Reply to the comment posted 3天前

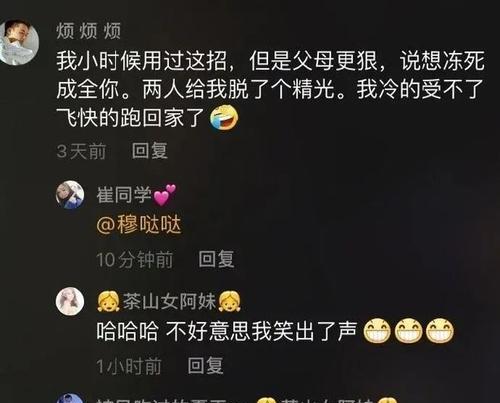point(149,151)
